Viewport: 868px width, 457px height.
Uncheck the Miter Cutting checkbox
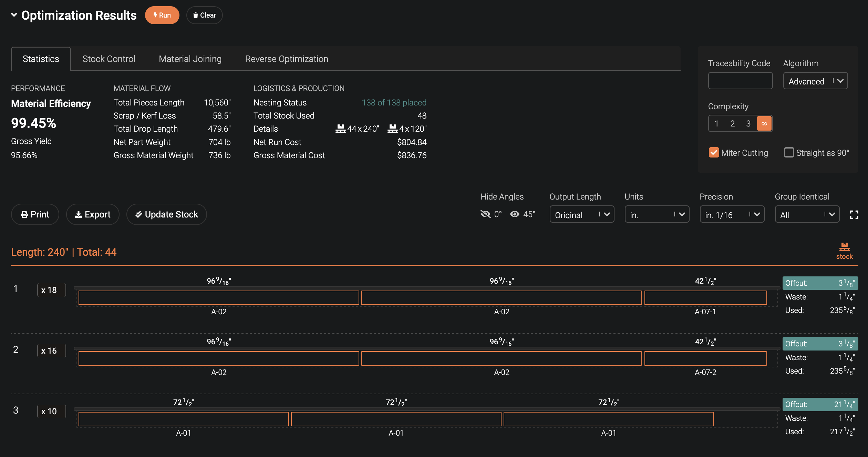(x=714, y=152)
